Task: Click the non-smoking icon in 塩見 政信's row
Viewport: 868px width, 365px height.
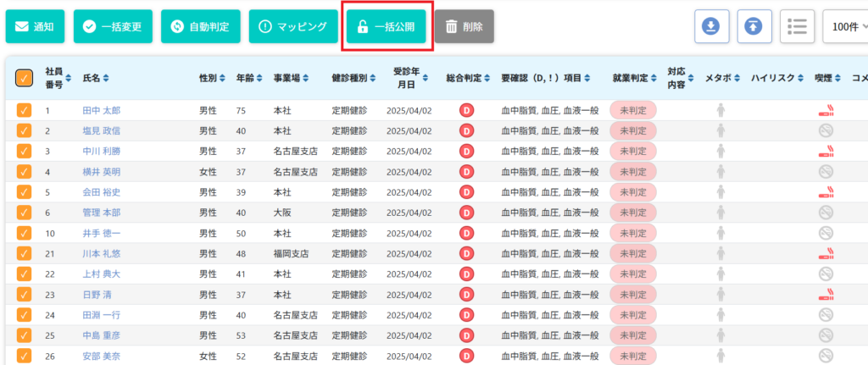Action: (x=826, y=130)
